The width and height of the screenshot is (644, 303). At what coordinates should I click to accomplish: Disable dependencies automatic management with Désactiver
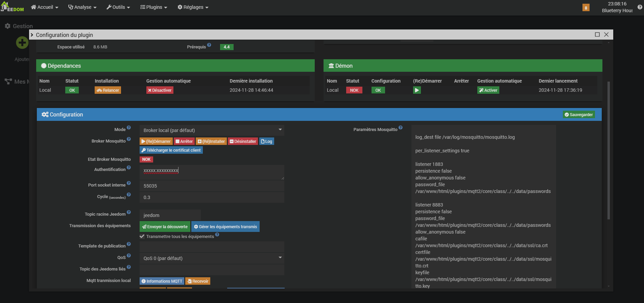(160, 90)
